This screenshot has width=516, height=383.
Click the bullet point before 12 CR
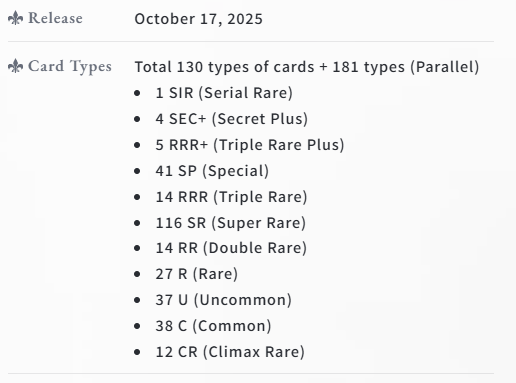[137, 352]
